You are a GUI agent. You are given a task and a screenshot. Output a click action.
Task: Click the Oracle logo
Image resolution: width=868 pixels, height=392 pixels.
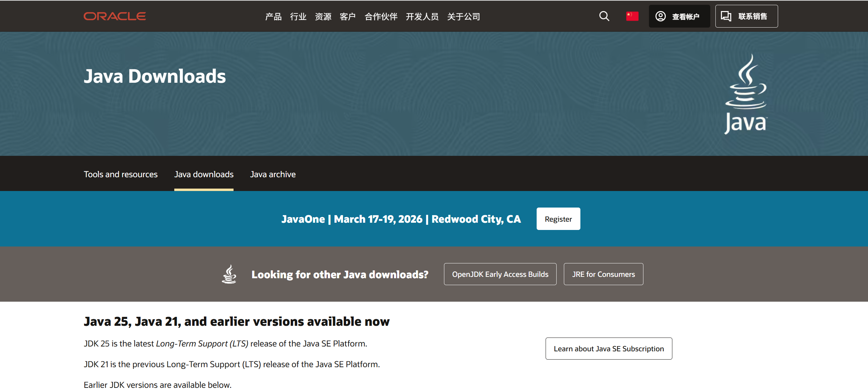pos(115,16)
